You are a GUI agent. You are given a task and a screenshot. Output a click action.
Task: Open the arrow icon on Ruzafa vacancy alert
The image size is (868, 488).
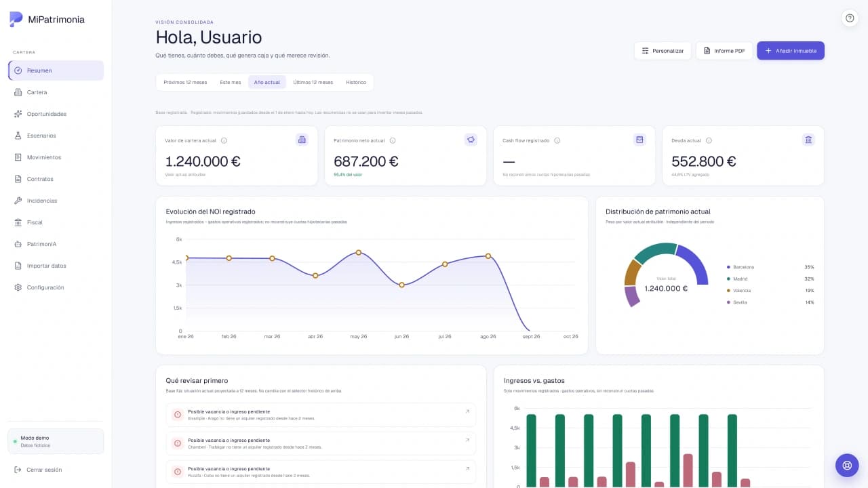[467, 468]
